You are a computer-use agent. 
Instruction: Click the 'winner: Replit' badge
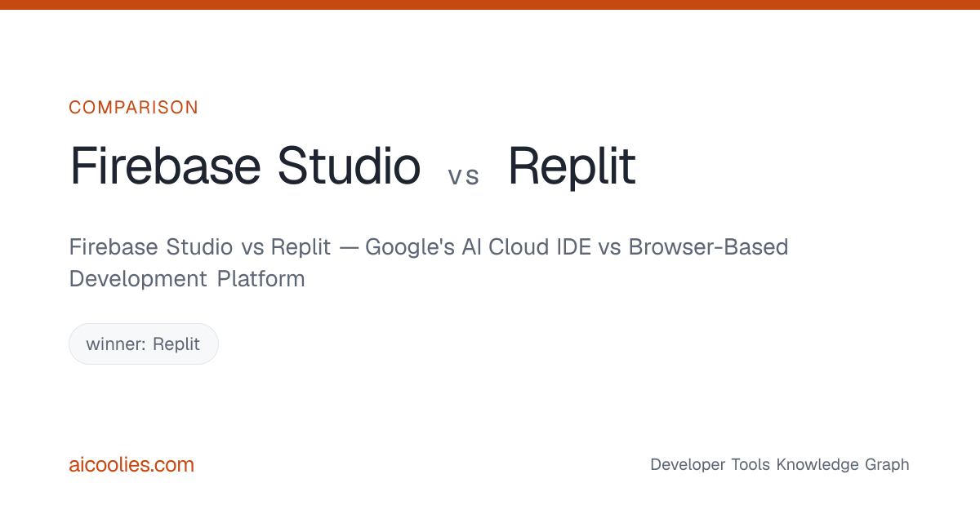click(144, 343)
